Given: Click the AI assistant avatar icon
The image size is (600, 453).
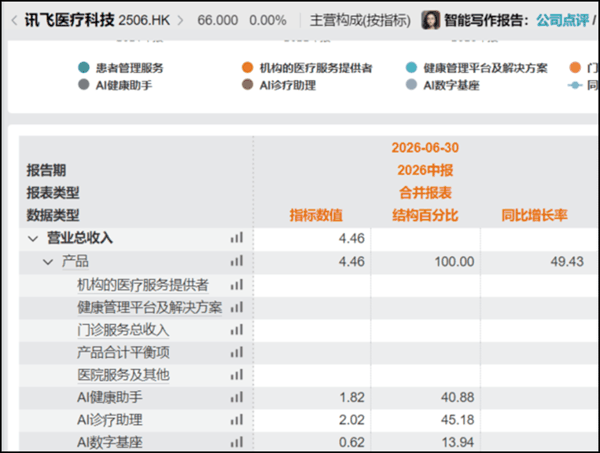Looking at the screenshot, I should click(x=430, y=20).
